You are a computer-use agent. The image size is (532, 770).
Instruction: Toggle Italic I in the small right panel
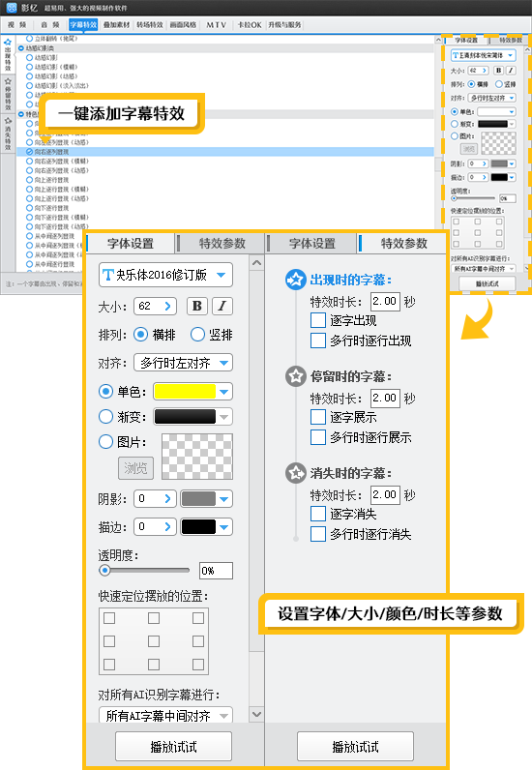click(511, 71)
